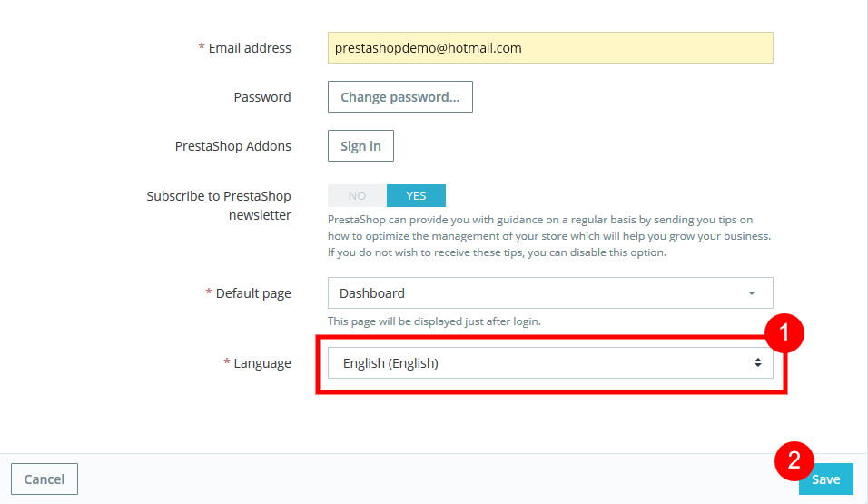
Task: Click the Change password... button
Action: tap(399, 97)
